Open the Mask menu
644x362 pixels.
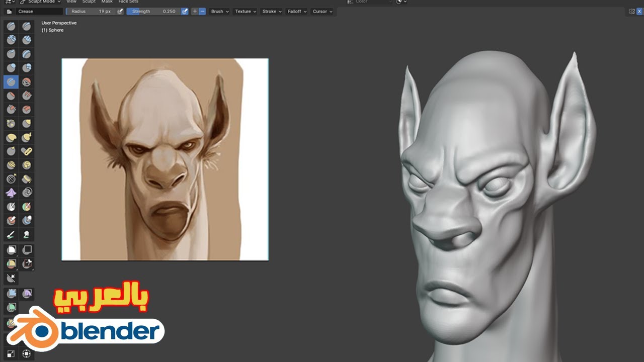click(x=107, y=2)
